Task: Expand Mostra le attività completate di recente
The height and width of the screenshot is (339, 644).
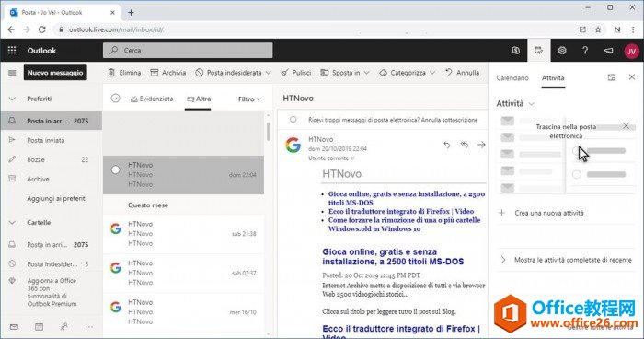Action: [503, 260]
